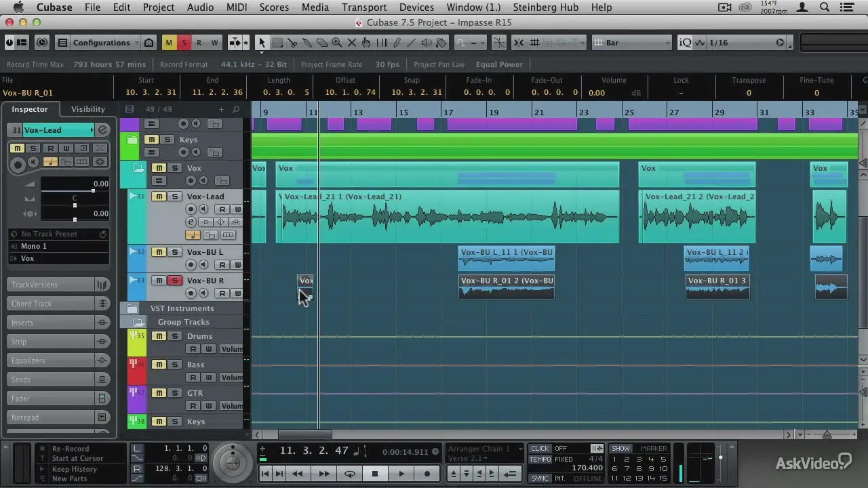Image resolution: width=868 pixels, height=488 pixels.
Task: Select the Time Warp tool
Action: pyautogui.click(x=382, y=43)
